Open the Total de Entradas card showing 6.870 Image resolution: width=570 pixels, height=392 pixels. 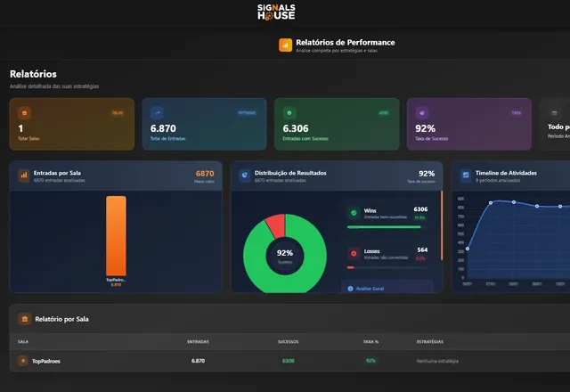[204, 124]
